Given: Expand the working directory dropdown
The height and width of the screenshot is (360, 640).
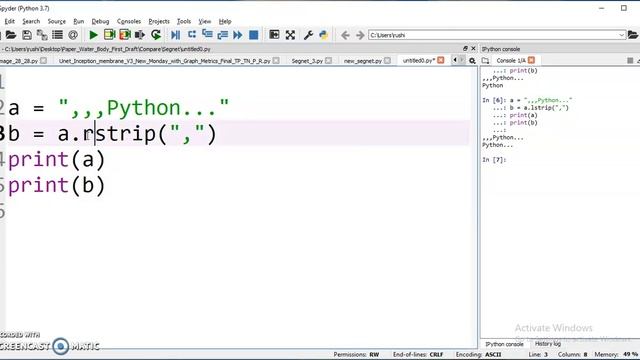Looking at the screenshot, I should (x=621, y=35).
